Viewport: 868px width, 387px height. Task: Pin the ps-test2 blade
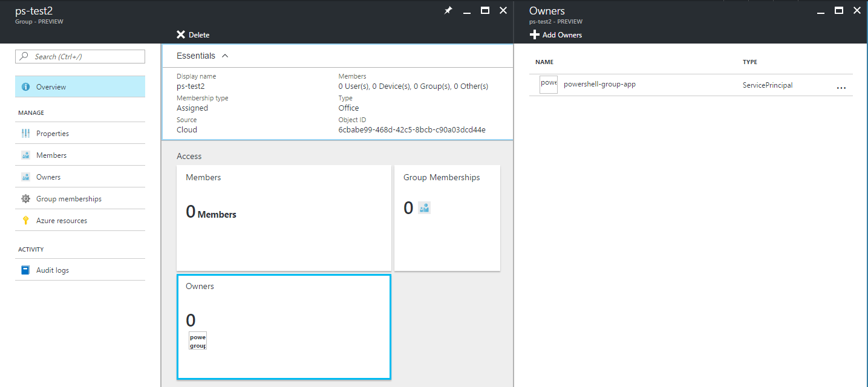[448, 11]
